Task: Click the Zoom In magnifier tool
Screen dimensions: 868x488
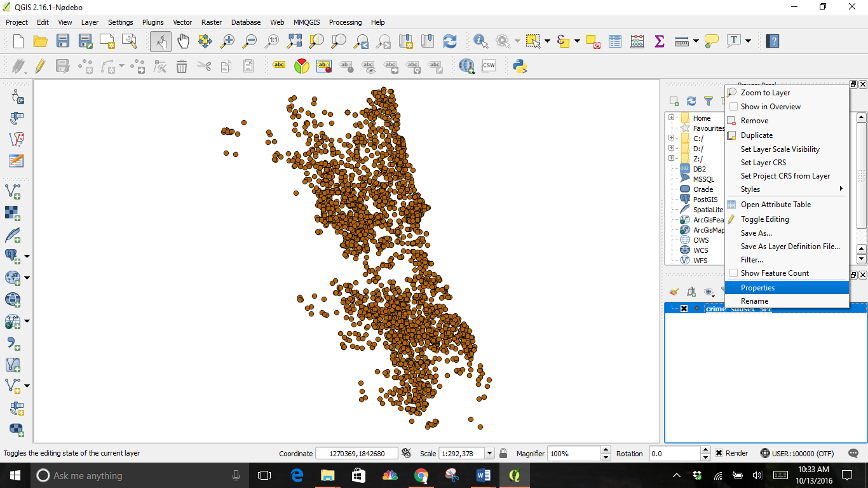Action: 227,41
